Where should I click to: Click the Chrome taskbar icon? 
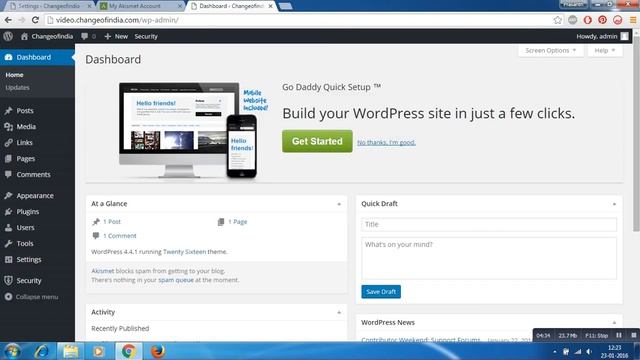128,351
